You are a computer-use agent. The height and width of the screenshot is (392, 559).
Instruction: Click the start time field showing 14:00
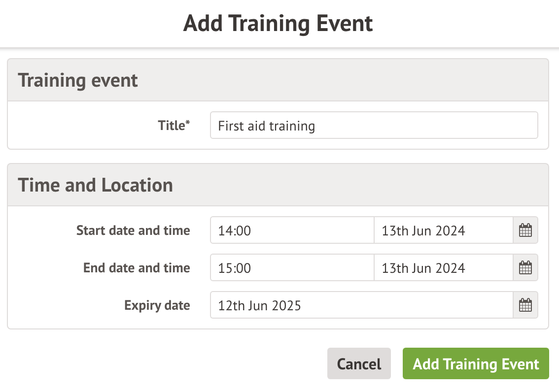[292, 230]
